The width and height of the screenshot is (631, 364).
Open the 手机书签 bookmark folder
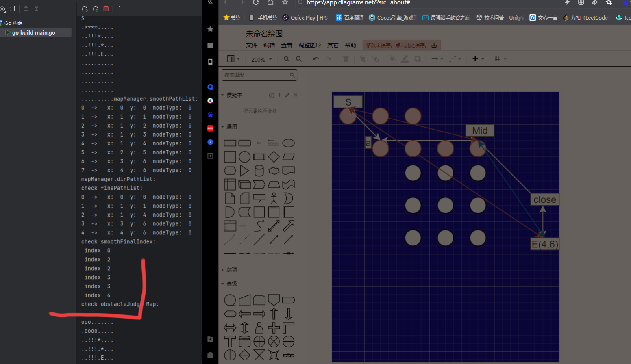pyautogui.click(x=263, y=17)
